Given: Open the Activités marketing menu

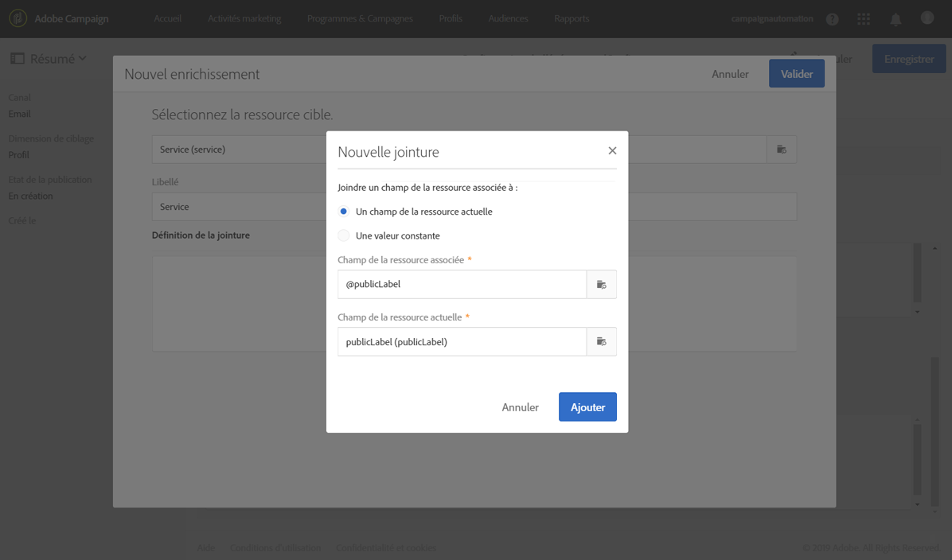Looking at the screenshot, I should [x=244, y=19].
